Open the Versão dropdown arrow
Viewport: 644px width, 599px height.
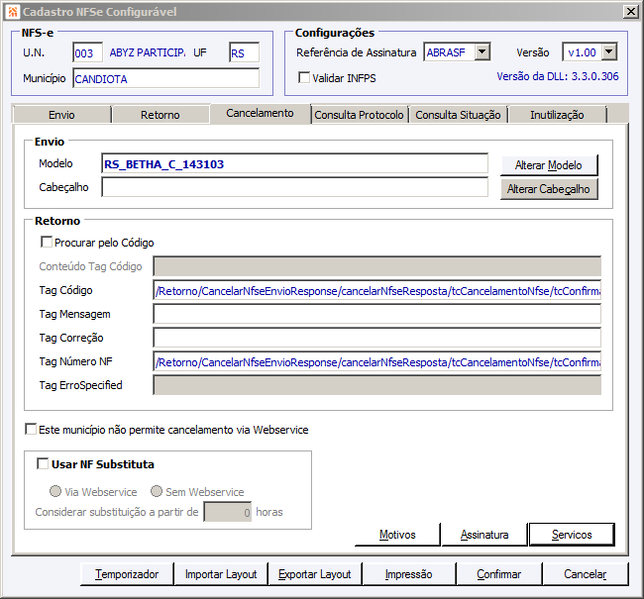(x=609, y=52)
